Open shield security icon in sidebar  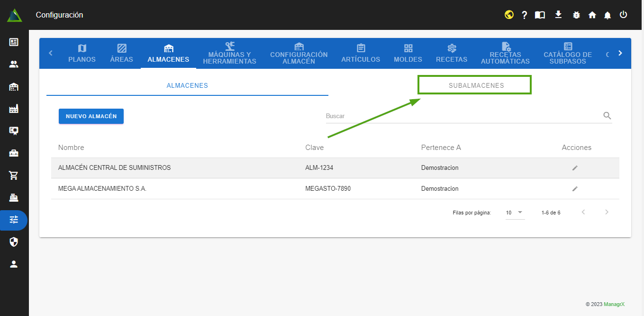(14, 242)
